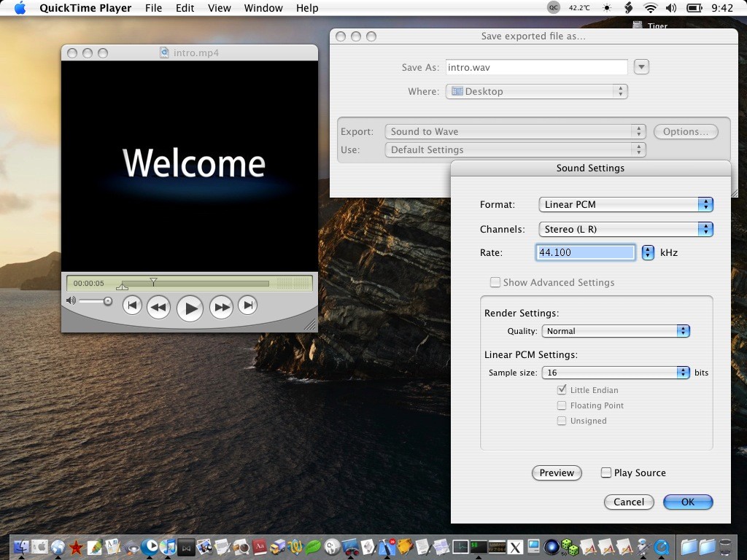Click the player volume slider knob
This screenshot has height=560, width=747.
click(108, 301)
